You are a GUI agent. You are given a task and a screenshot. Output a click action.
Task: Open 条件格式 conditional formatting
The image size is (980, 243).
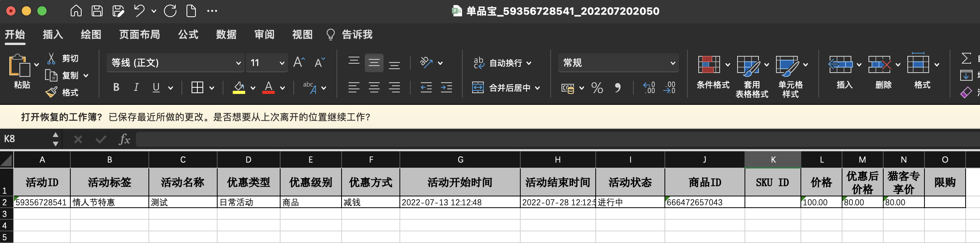713,72
